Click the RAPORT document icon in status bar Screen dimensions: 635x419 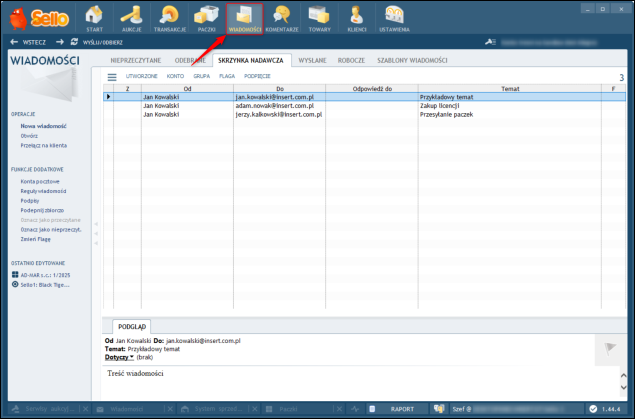tap(372, 409)
